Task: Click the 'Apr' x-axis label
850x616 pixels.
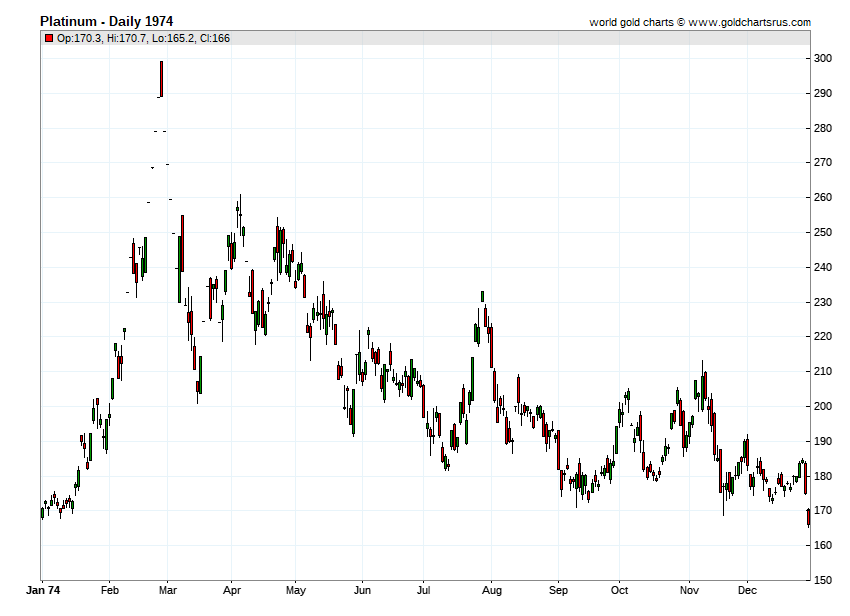Action: (x=231, y=590)
